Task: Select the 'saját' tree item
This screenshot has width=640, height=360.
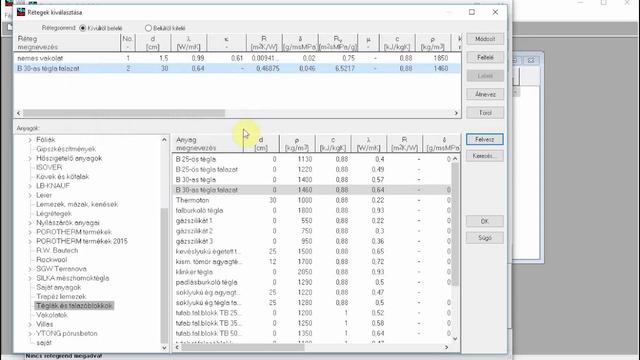Action: tap(44, 343)
